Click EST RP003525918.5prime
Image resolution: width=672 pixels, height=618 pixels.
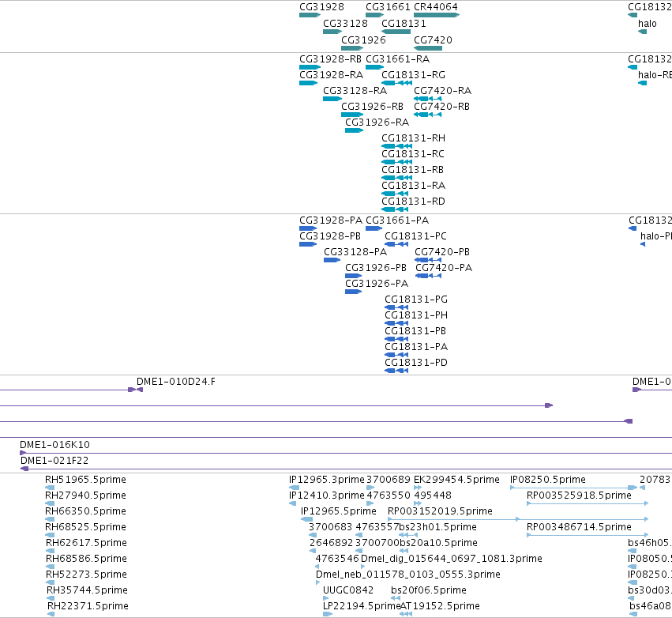(x=588, y=503)
